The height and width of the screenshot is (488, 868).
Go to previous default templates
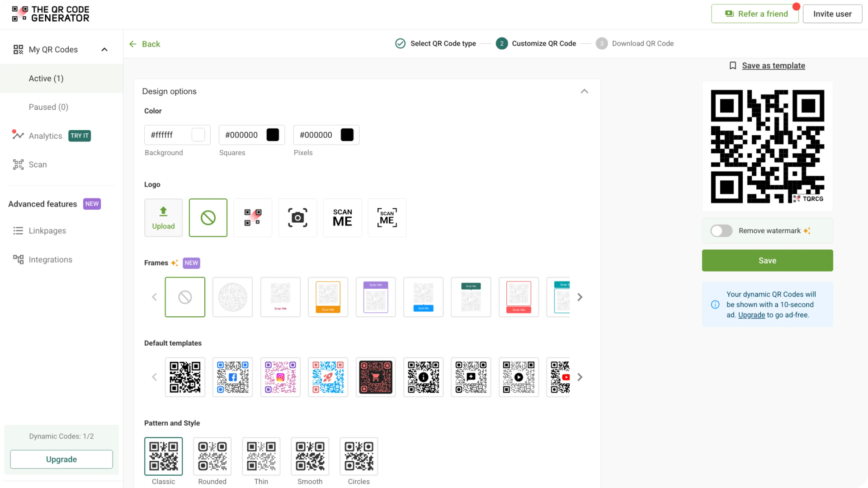154,377
